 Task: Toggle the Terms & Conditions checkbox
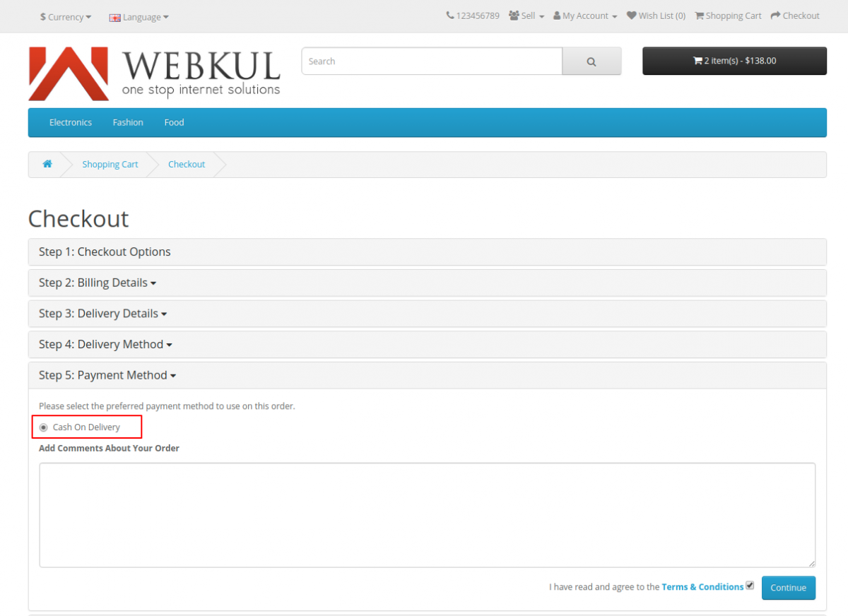(x=750, y=585)
